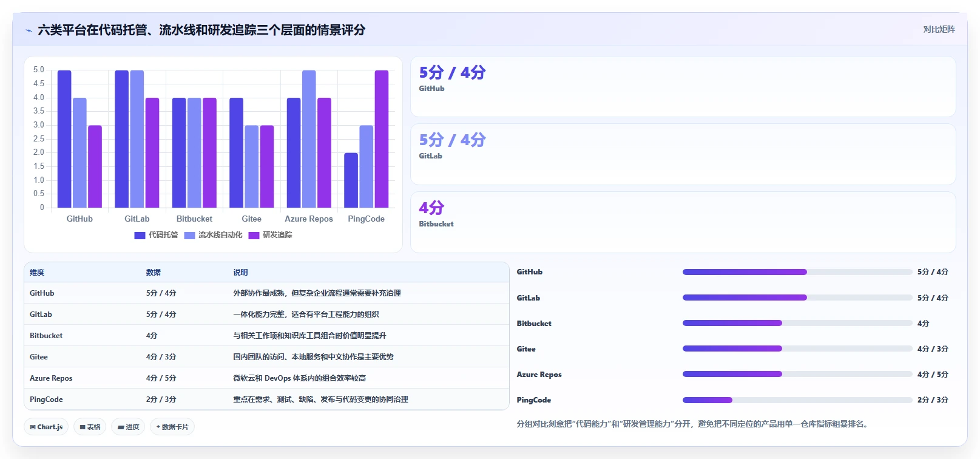Click the 流水线自动化 bar for Azure Repos in the chart
Image resolution: width=980 pixels, height=459 pixels.
[309, 139]
